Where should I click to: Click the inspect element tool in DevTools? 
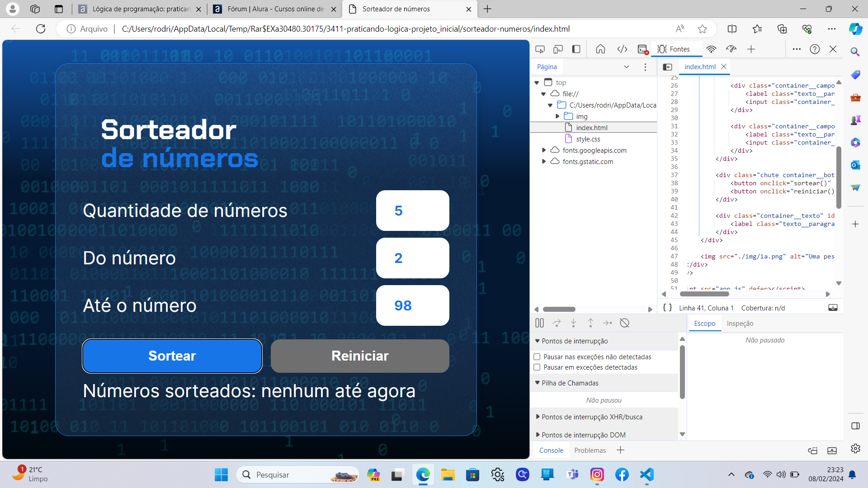[540, 49]
